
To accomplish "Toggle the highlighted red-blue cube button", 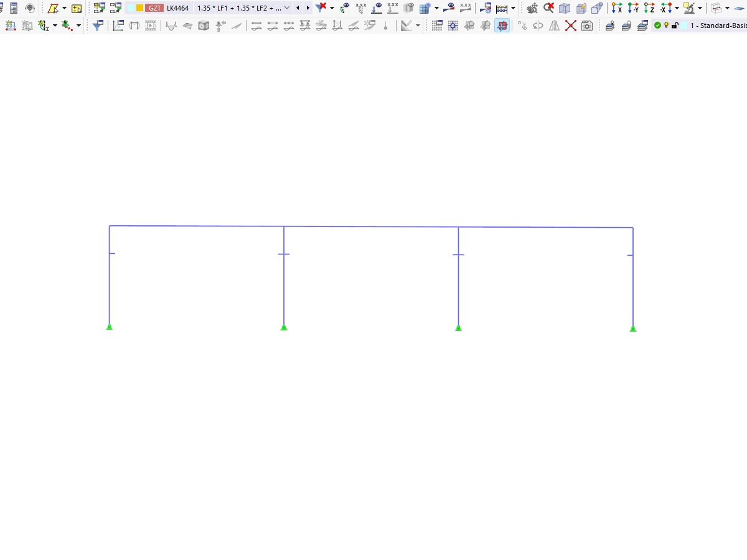I will point(502,26).
